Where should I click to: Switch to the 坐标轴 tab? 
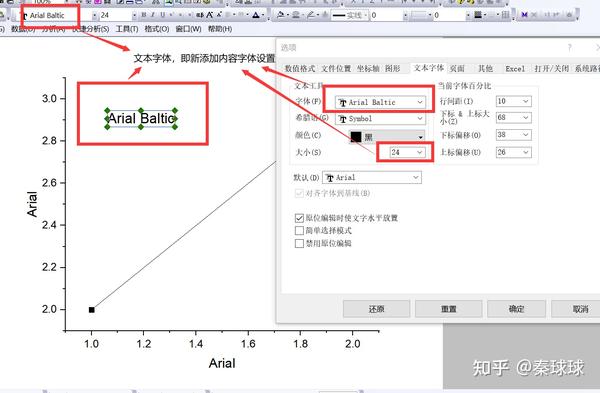click(368, 68)
